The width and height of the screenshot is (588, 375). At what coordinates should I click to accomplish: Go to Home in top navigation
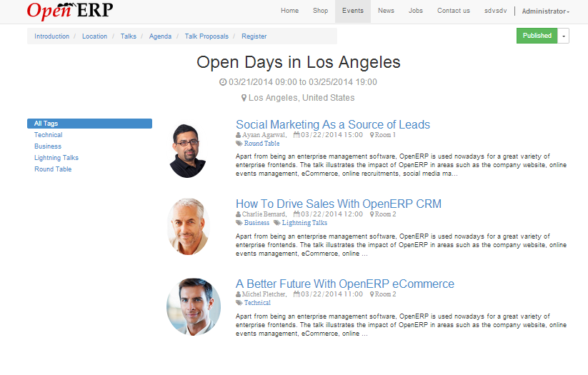[x=290, y=11]
